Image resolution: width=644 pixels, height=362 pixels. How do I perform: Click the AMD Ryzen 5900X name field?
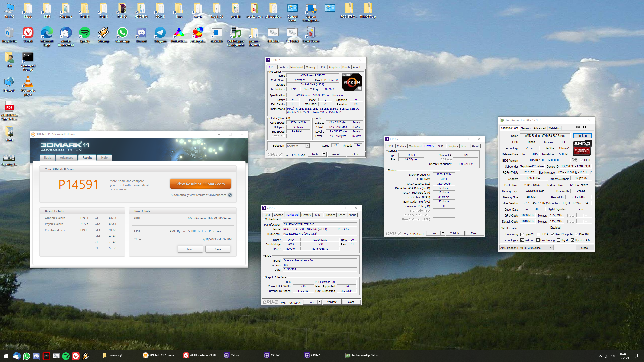(312, 75)
